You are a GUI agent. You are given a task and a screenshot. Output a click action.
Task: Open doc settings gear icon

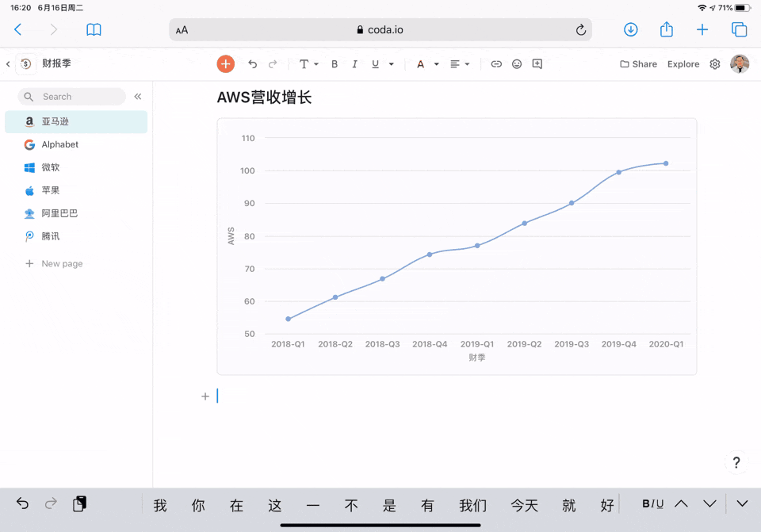(x=714, y=64)
